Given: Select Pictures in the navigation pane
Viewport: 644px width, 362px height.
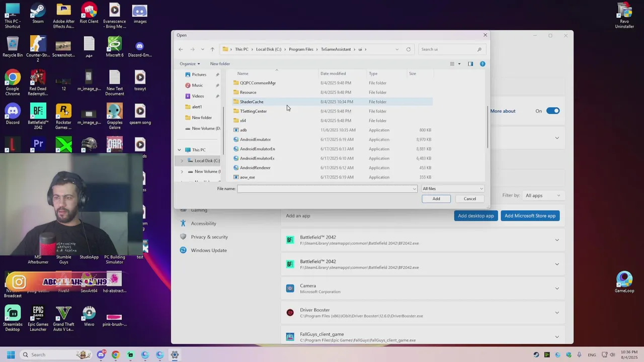Looking at the screenshot, I should 199,74.
